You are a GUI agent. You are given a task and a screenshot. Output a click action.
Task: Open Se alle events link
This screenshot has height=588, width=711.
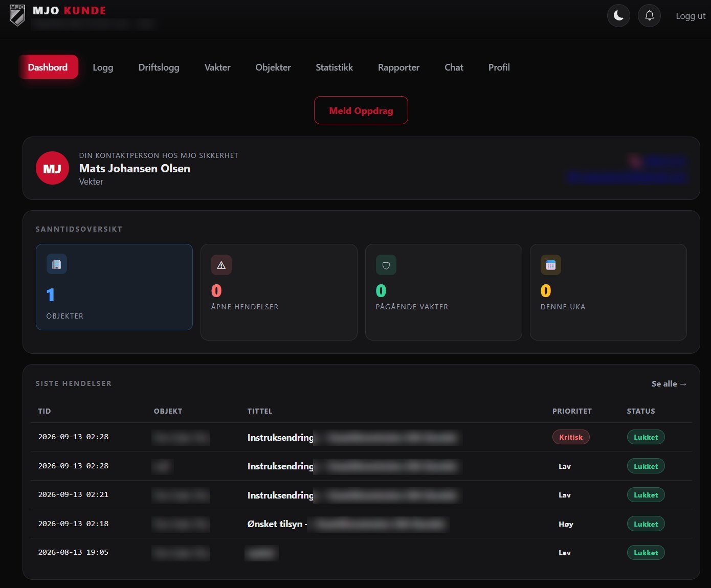669,383
